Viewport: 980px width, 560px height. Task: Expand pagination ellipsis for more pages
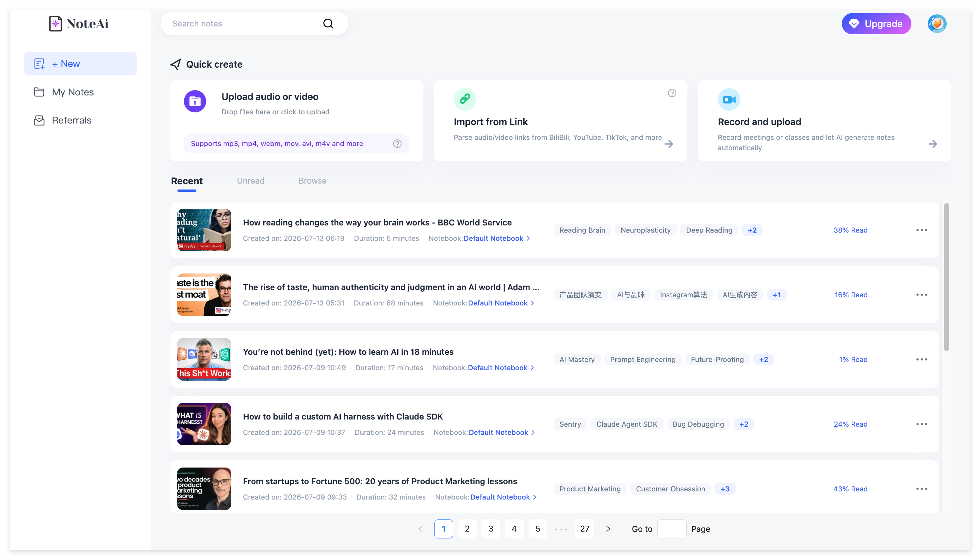tap(561, 529)
